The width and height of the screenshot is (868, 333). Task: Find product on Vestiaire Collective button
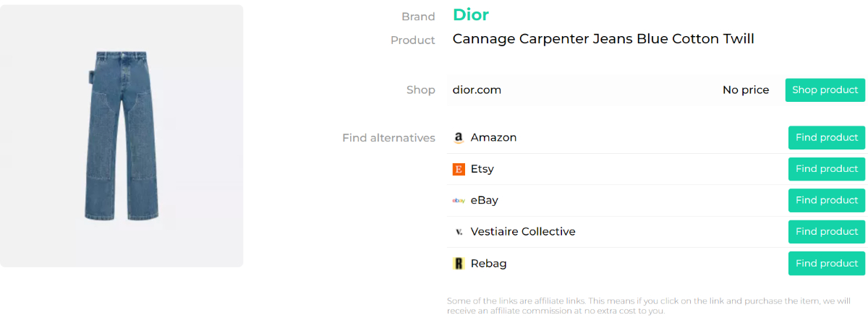click(x=826, y=232)
